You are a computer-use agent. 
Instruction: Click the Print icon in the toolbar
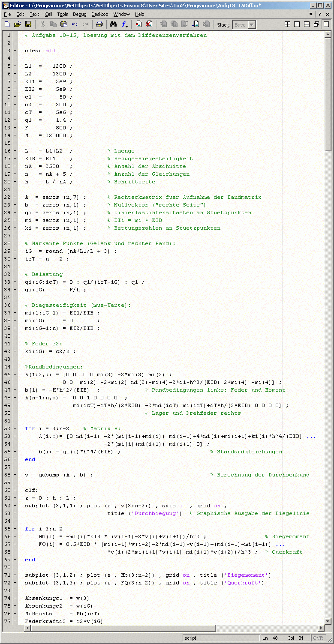[99, 24]
